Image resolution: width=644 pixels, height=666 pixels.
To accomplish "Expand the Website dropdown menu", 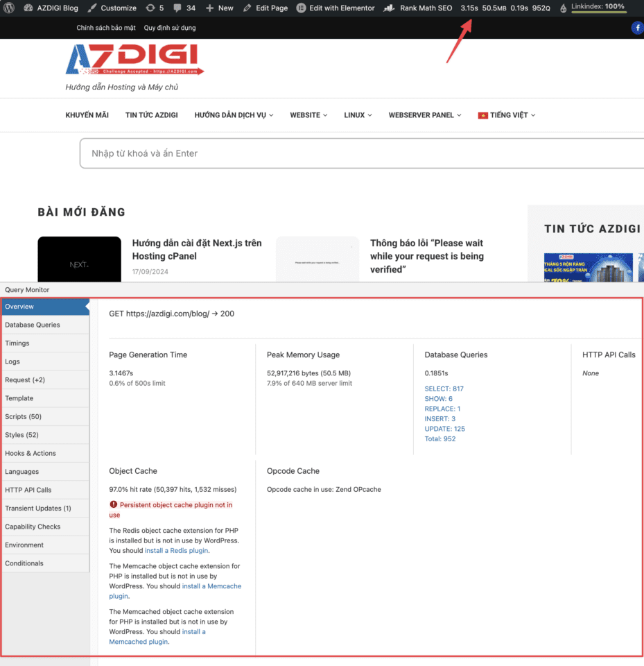I will 309,115.
